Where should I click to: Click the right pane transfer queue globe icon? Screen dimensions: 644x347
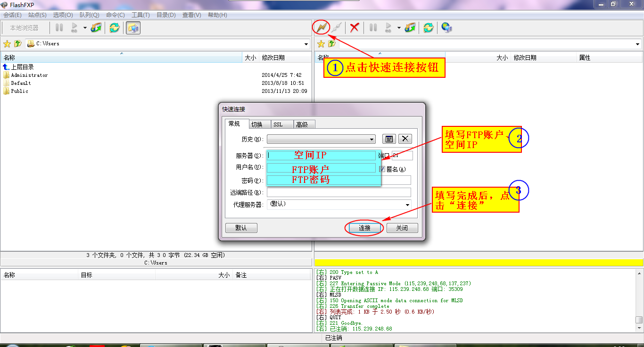click(x=410, y=28)
